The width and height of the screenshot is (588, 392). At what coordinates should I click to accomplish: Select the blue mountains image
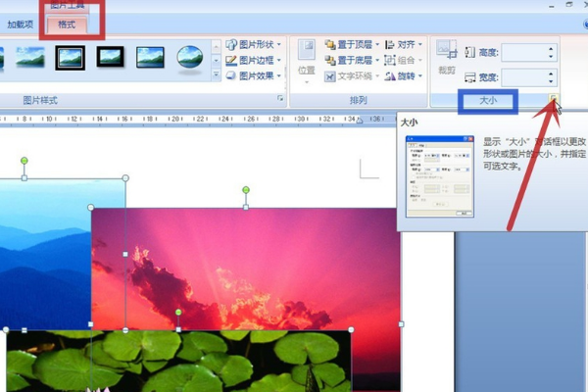45,255
